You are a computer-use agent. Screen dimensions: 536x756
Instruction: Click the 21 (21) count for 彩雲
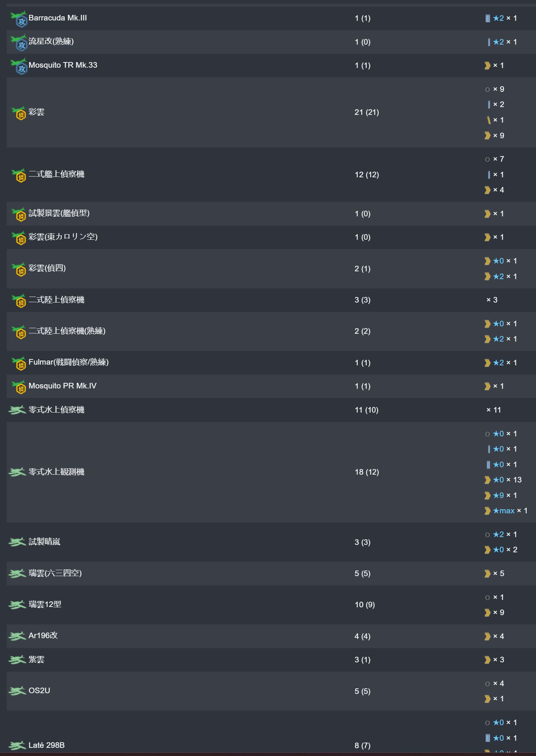pyautogui.click(x=366, y=112)
